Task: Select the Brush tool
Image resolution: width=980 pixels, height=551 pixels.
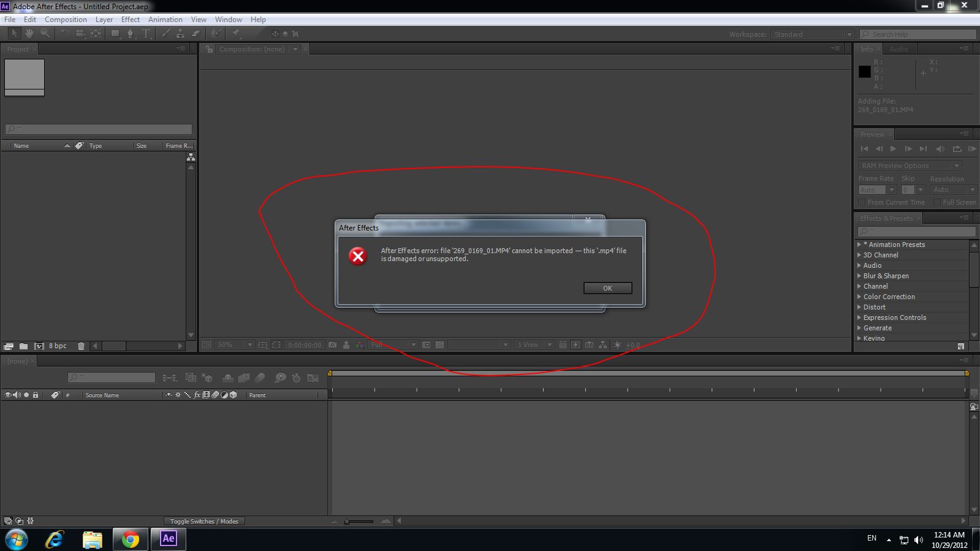Action: [165, 34]
